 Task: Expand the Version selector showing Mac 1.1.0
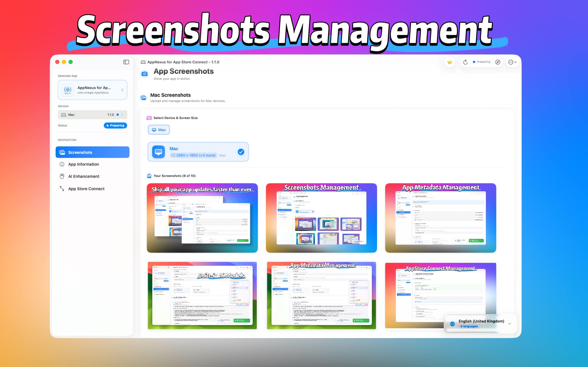(x=122, y=114)
